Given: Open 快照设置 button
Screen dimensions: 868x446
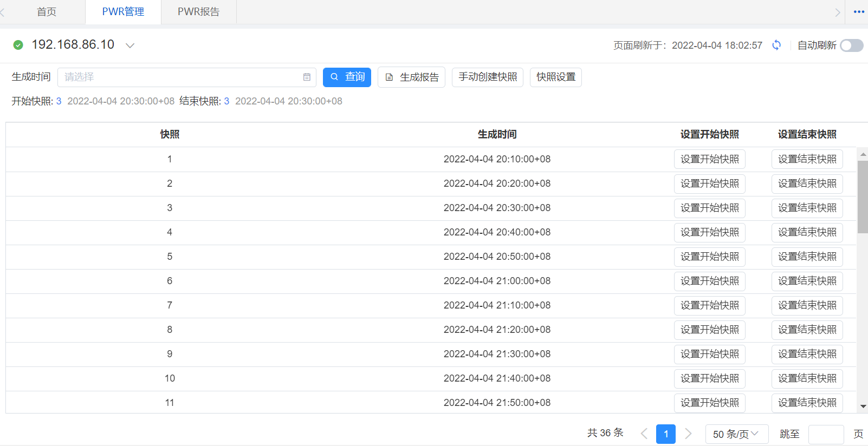Looking at the screenshot, I should [556, 77].
